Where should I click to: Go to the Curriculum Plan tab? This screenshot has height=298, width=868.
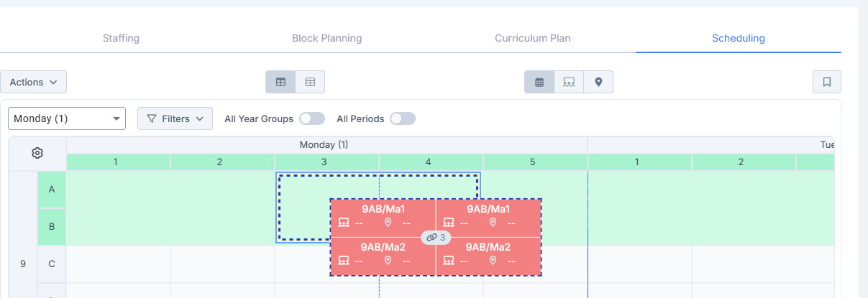533,38
